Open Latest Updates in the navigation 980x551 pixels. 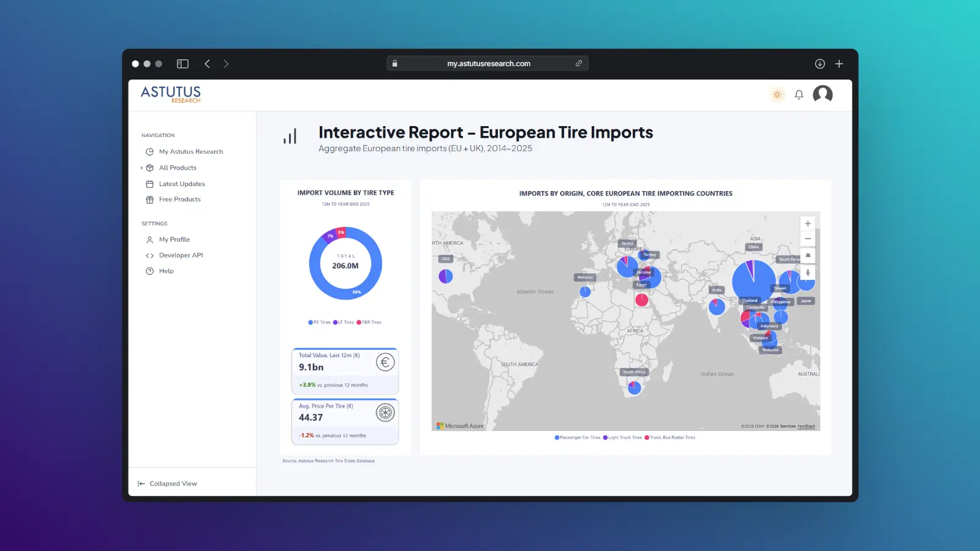[181, 183]
